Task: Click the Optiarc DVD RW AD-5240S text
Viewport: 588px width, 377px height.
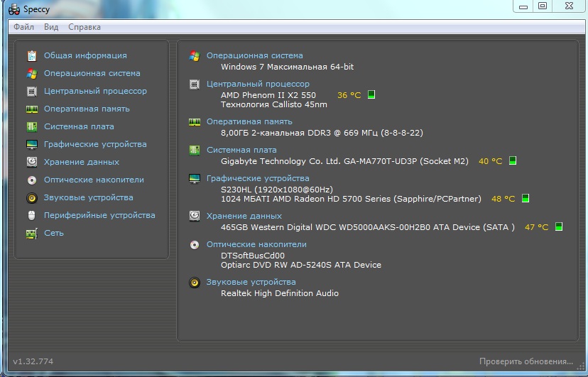Action: point(301,265)
